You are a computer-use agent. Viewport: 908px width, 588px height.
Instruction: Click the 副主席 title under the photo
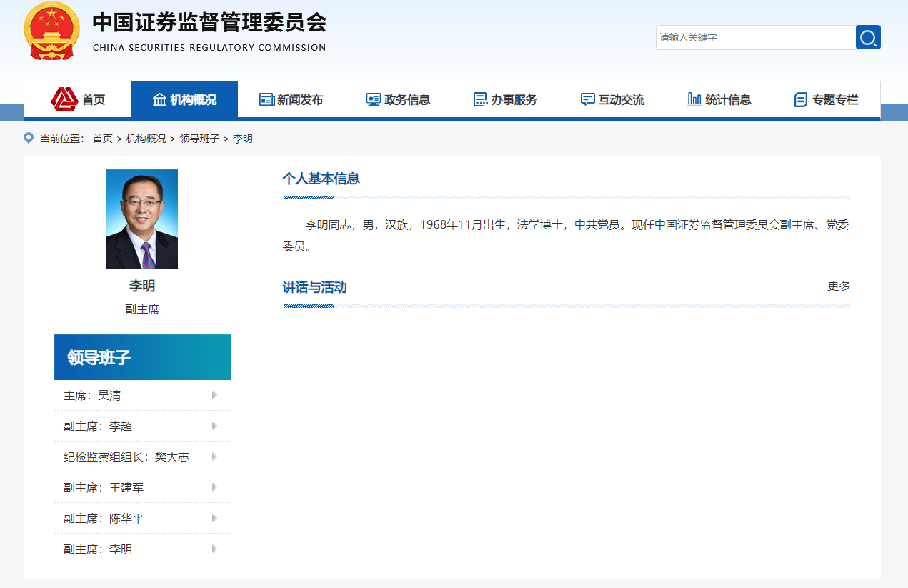(x=142, y=309)
